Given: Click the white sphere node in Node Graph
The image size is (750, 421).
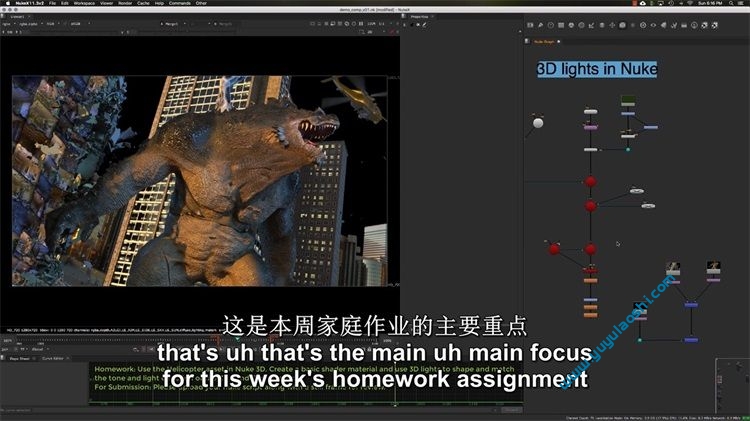Looking at the screenshot, I should tap(538, 123).
